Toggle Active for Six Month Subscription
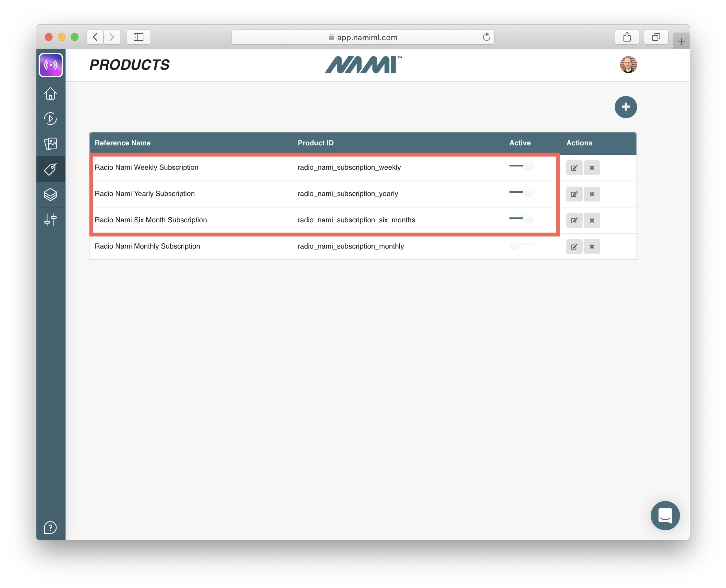726x588 pixels. tap(521, 218)
